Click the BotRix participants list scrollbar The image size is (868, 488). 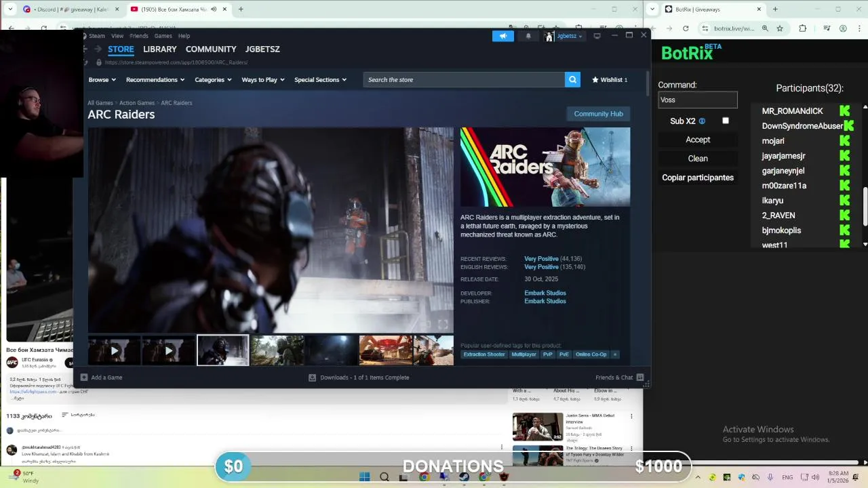[x=865, y=207]
